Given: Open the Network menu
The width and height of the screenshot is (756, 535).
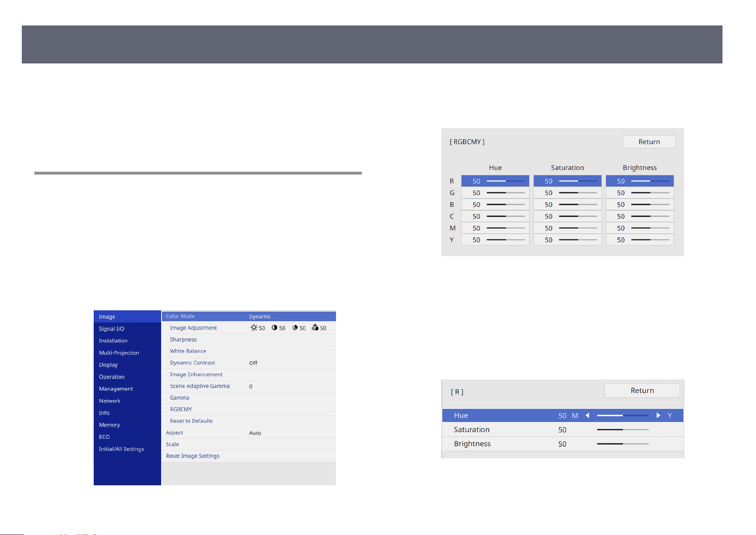Looking at the screenshot, I should pos(127,401).
